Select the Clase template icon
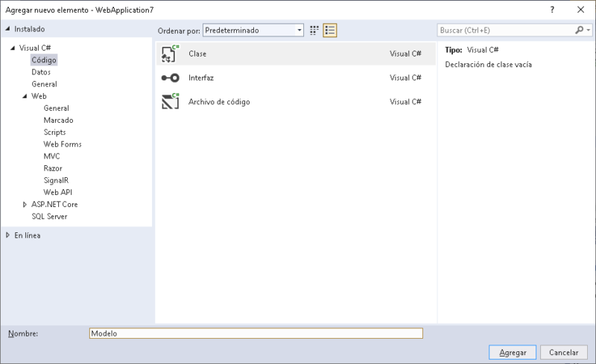Screen dimensions: 596x364 (x=170, y=54)
